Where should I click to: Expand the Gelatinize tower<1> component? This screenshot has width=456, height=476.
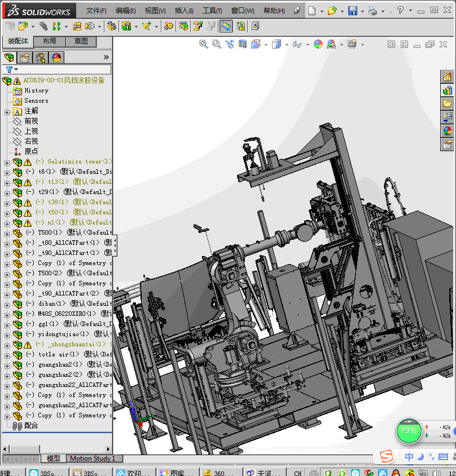tap(7, 162)
